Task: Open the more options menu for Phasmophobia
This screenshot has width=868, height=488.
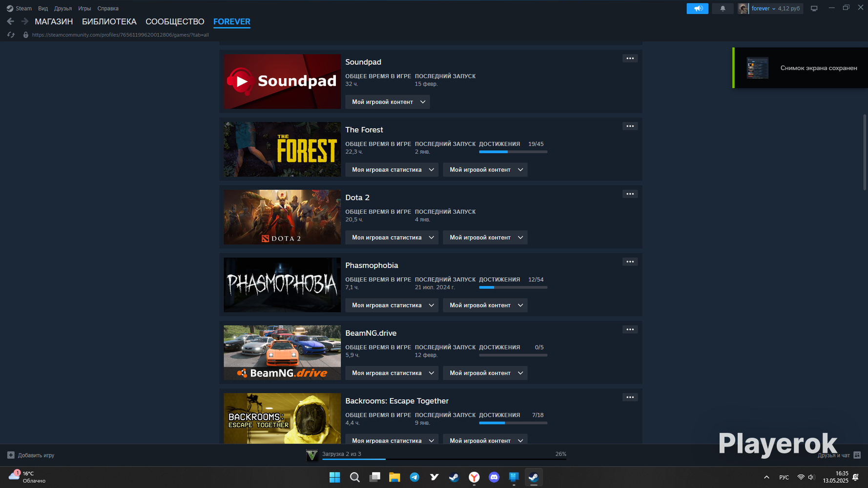Action: tap(630, 262)
